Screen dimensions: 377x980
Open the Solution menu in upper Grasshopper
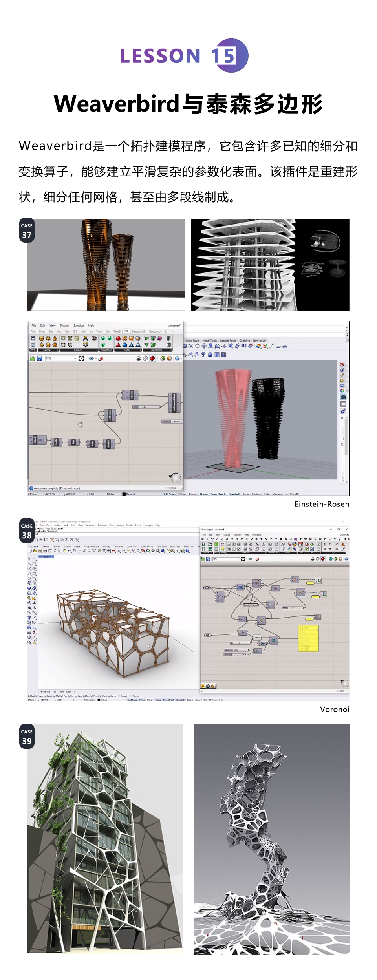(79, 325)
